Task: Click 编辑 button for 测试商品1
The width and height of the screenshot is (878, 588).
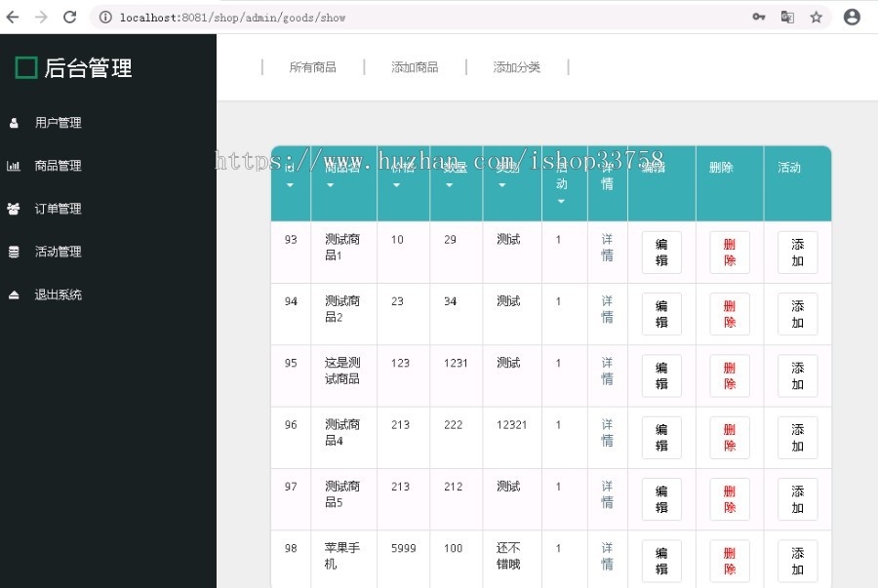Action: (661, 253)
